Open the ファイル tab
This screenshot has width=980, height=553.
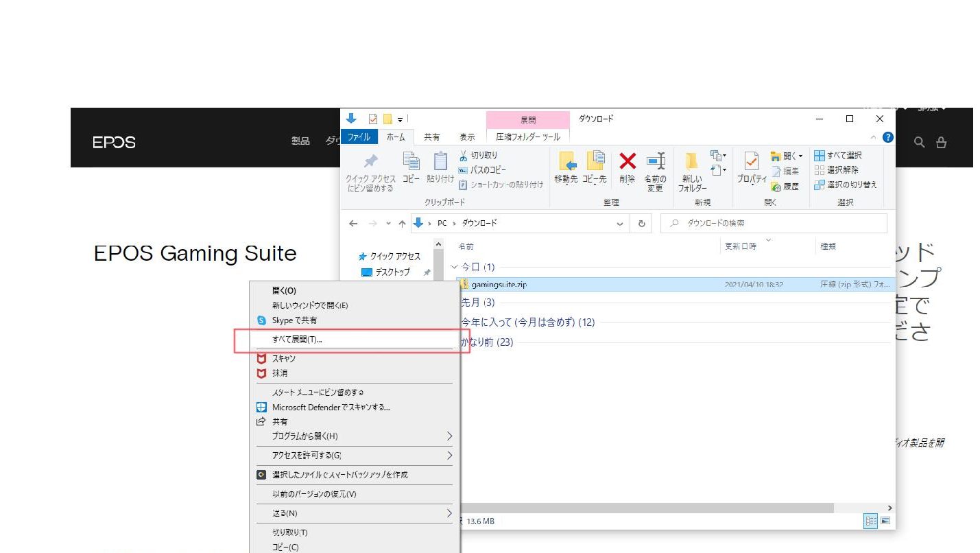coord(359,137)
